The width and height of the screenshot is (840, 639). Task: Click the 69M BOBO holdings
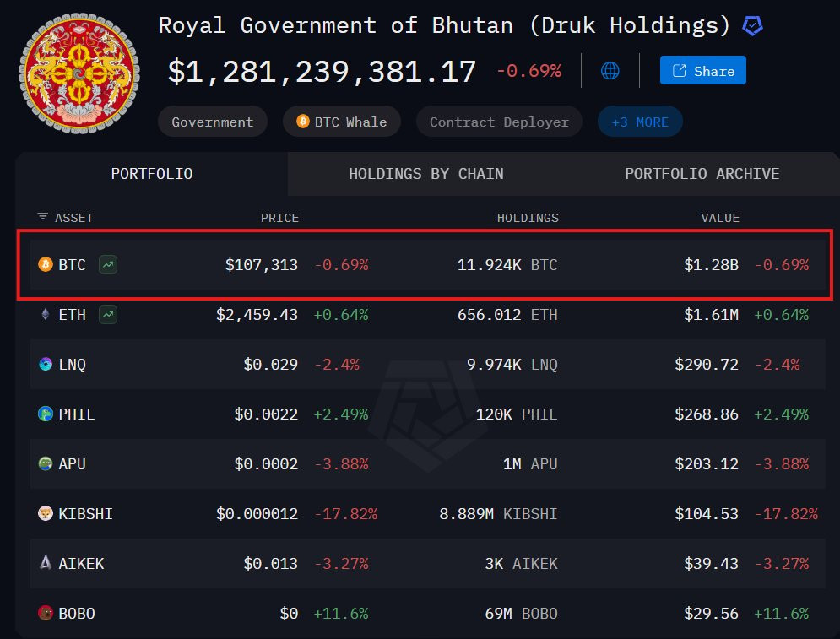pos(521,614)
